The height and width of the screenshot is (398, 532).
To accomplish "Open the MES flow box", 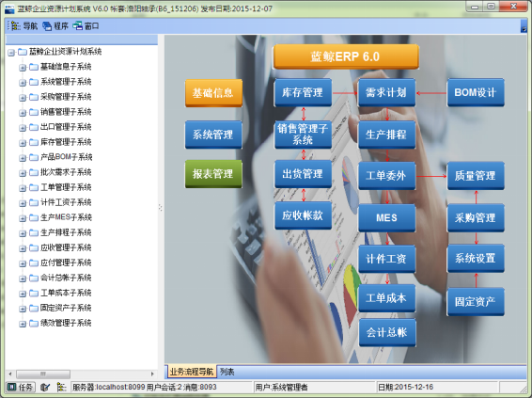I will 386,217.
